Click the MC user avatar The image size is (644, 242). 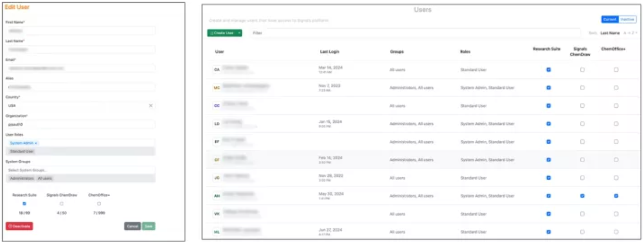[217, 87]
